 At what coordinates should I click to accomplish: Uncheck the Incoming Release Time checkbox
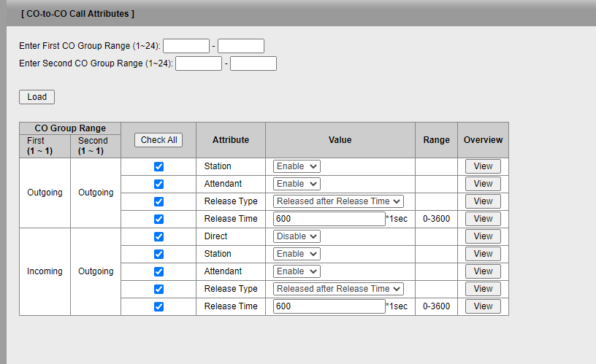(158, 306)
